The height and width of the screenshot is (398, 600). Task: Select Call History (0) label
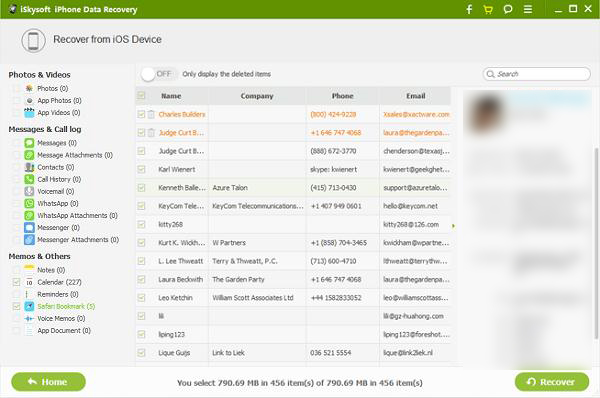point(59,179)
